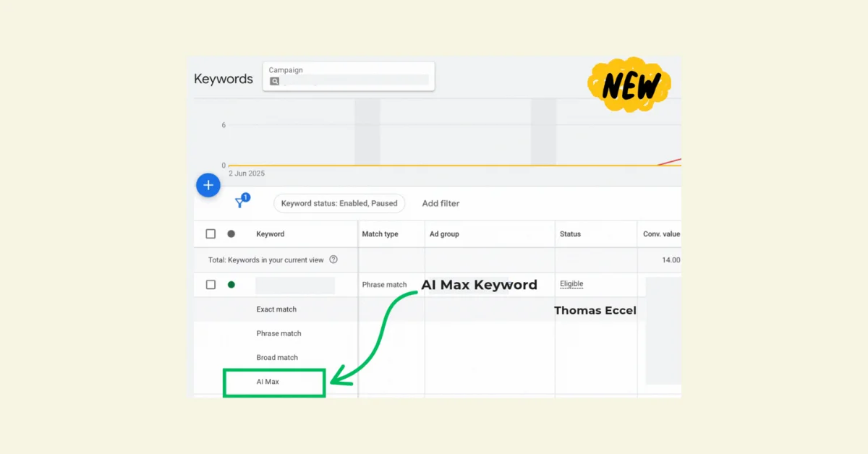Viewport: 868px width, 454px height.
Task: Click the Keywords page title
Action: (224, 79)
